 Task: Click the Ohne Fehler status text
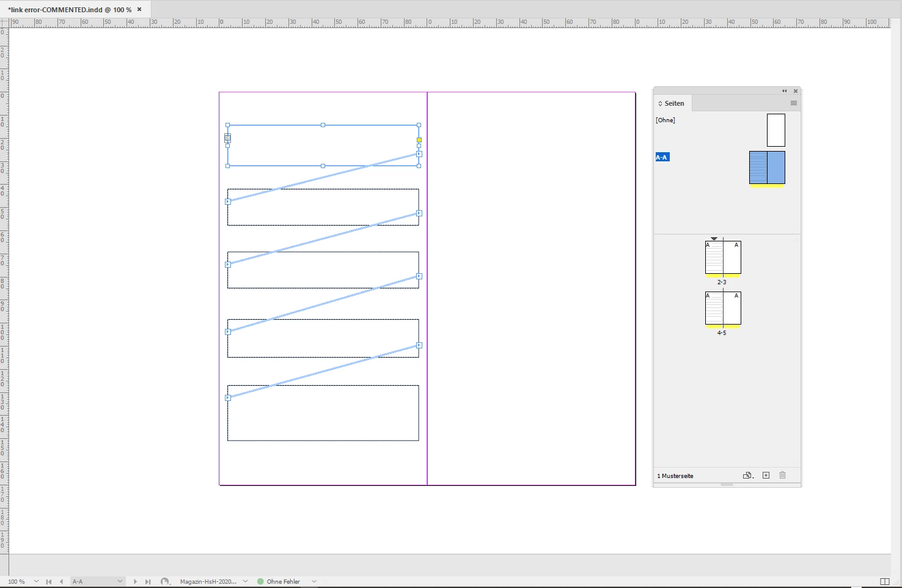pos(284,582)
